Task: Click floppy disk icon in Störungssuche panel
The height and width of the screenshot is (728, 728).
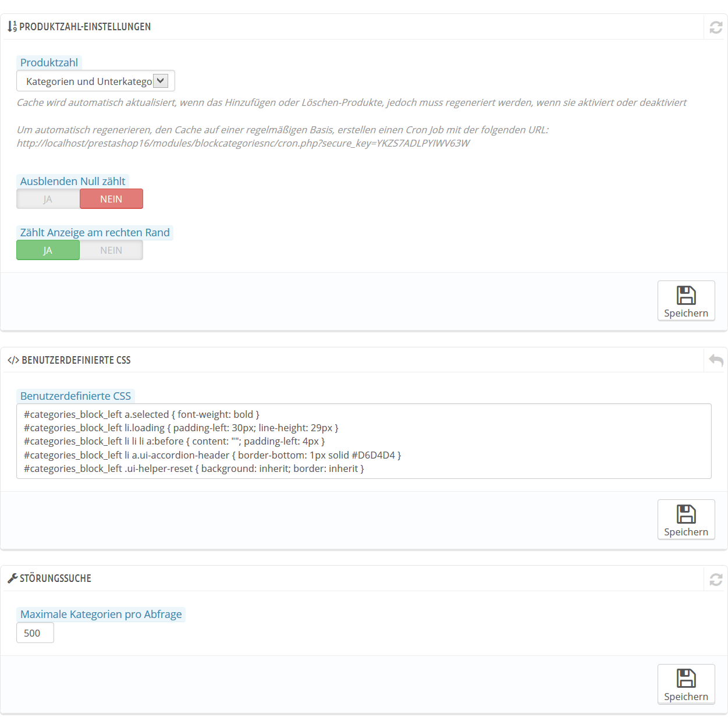Action: (686, 678)
